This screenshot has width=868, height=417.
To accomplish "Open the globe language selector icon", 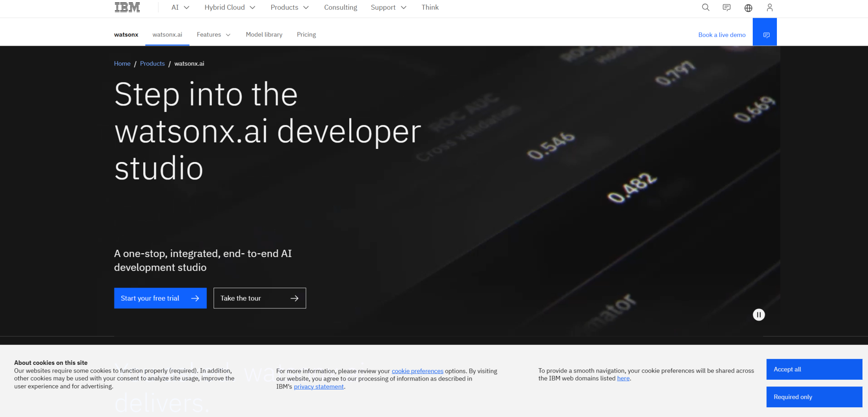I will [748, 8].
